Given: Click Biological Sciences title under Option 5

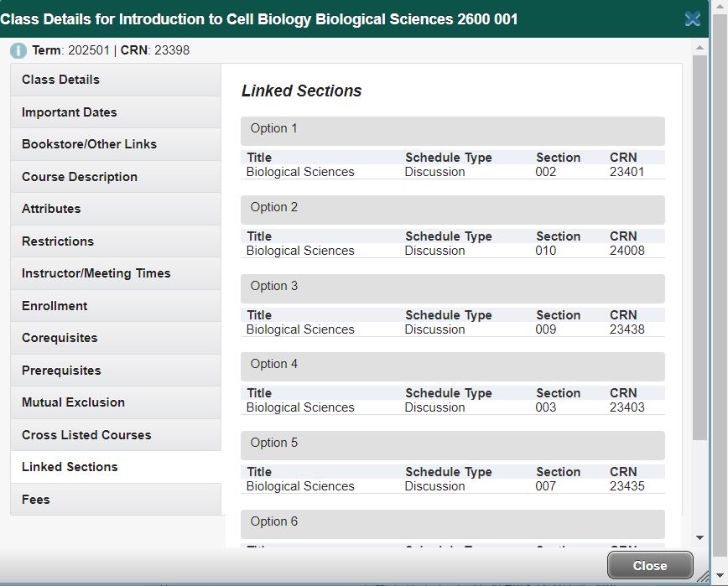Looking at the screenshot, I should coord(300,486).
